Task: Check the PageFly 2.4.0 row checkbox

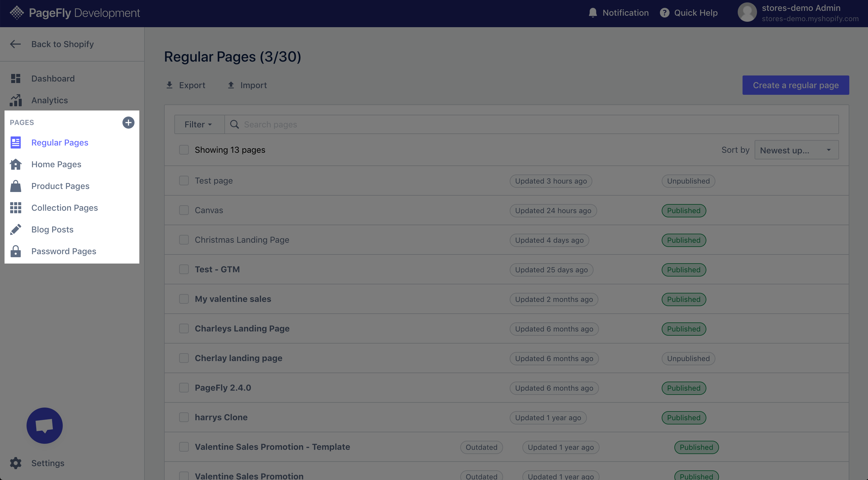Action: tap(184, 388)
